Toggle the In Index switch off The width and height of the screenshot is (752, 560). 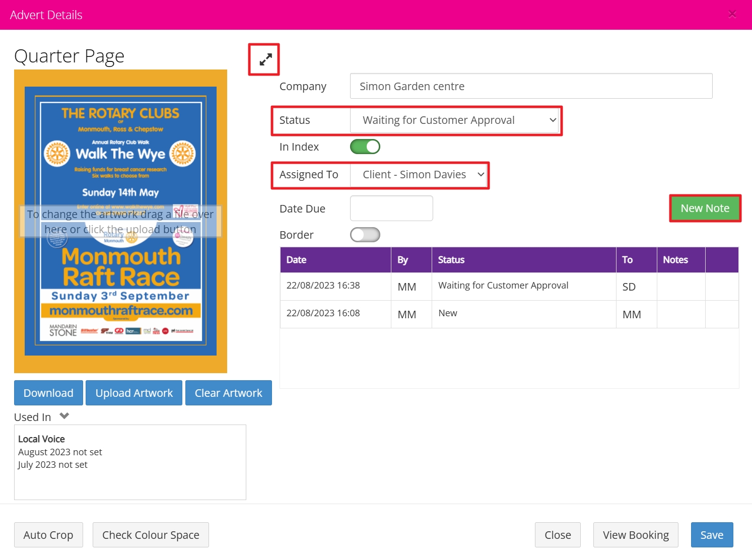pos(365,147)
